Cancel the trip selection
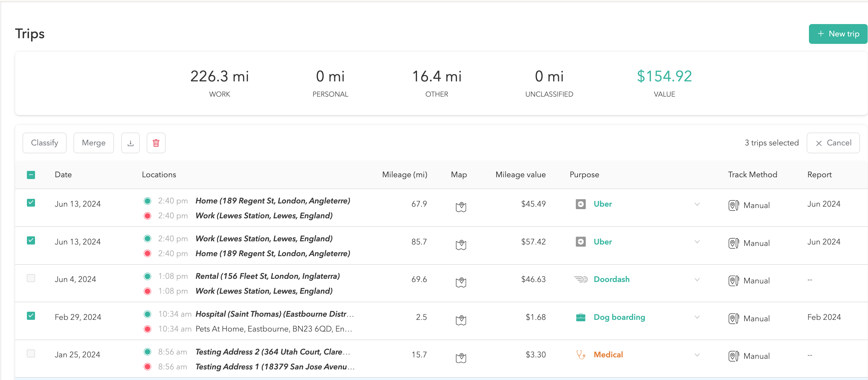 tap(833, 143)
